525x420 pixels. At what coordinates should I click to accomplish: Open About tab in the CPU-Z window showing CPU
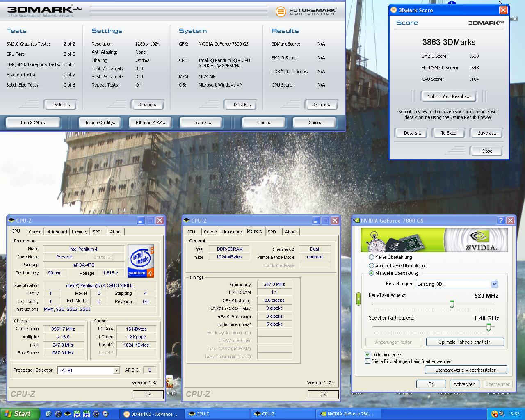(116, 232)
